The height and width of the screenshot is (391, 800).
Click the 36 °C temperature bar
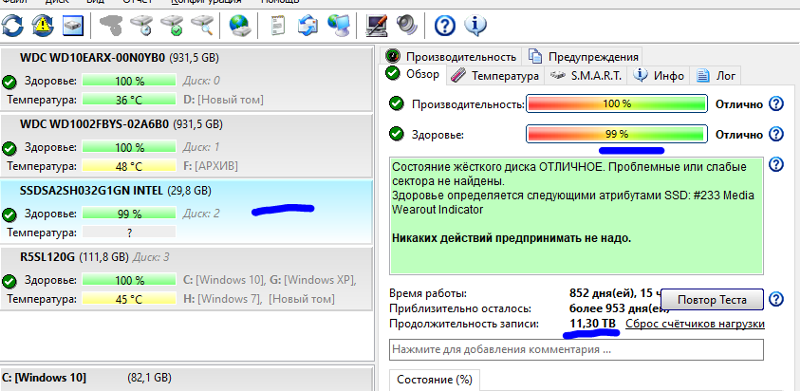click(x=129, y=100)
